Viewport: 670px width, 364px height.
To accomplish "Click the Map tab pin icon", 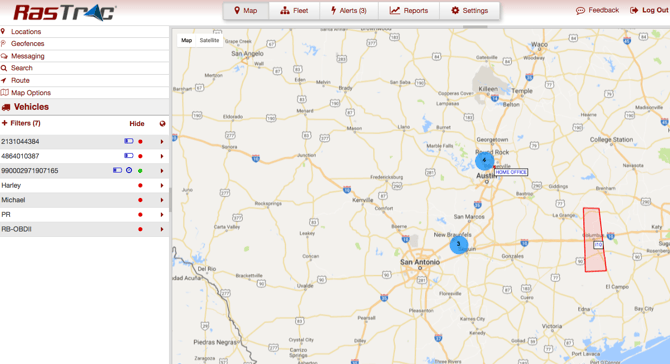I will point(237,10).
